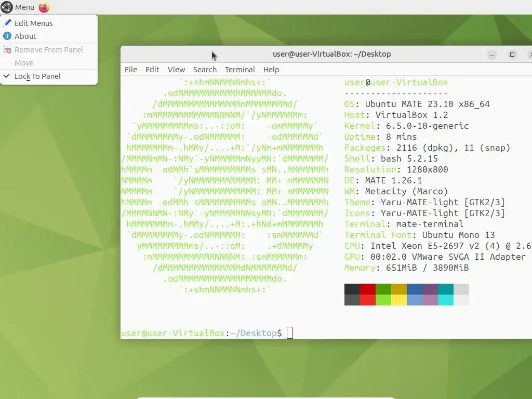
Task: Click the "Uptime: 8 mins" line
Action: click(x=381, y=137)
